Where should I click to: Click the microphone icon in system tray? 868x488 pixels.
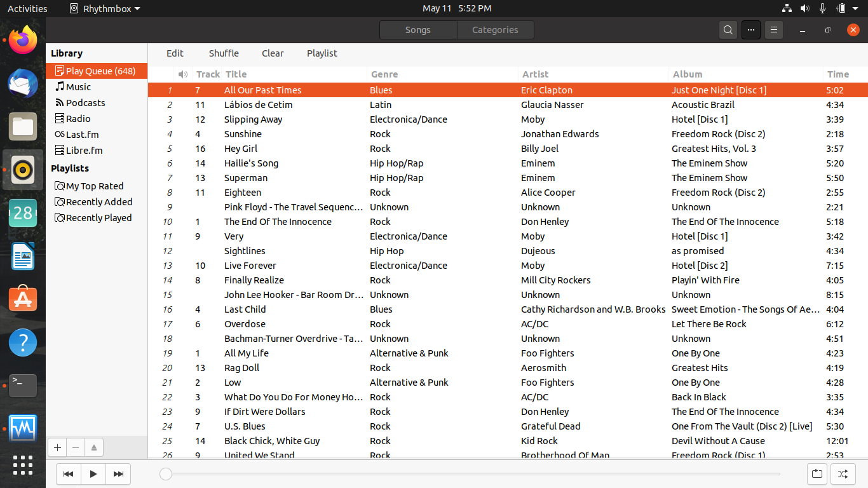823,8
